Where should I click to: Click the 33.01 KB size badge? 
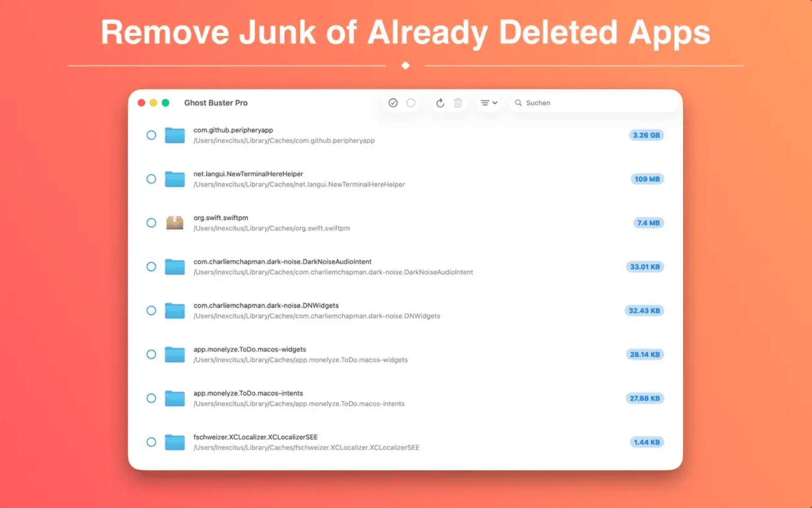coord(645,267)
